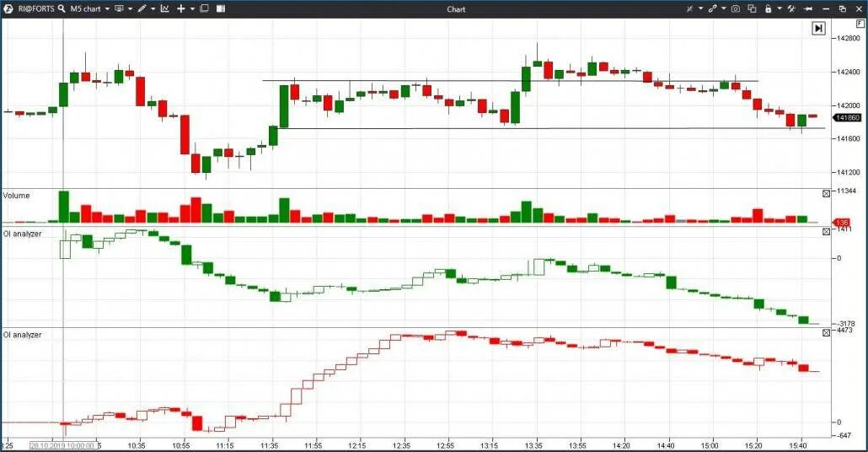Open the M5 chart timeframe dropdown
This screenshot has height=452, width=868.
point(90,9)
